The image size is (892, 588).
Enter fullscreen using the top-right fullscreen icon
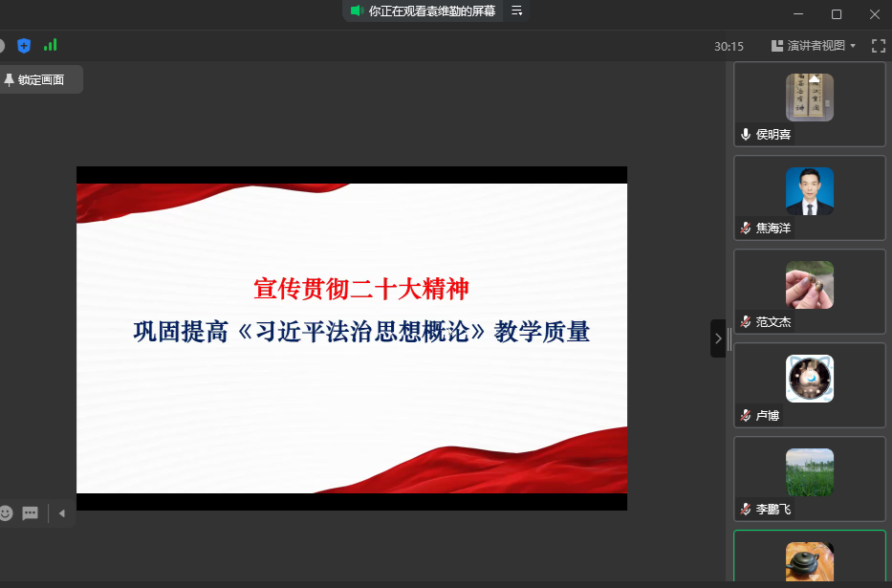[x=878, y=45]
